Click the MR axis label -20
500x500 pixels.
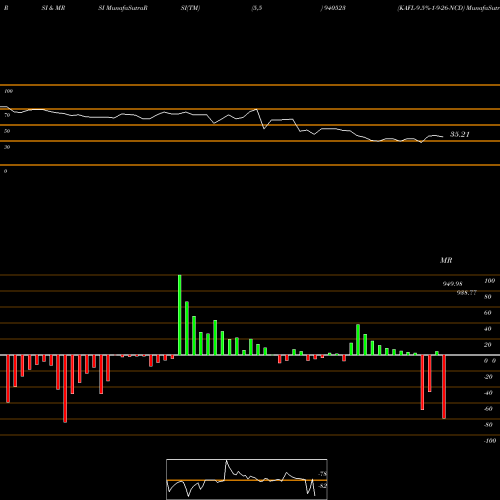point(488,377)
